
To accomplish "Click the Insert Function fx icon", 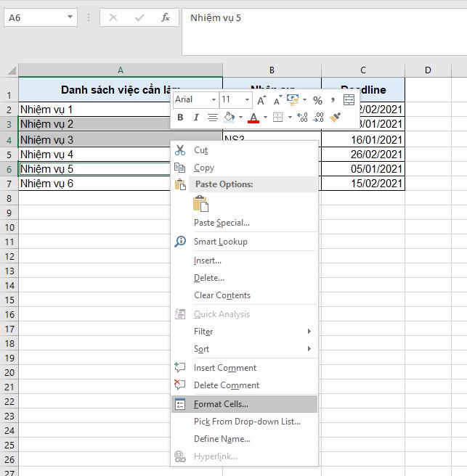I will pyautogui.click(x=166, y=17).
